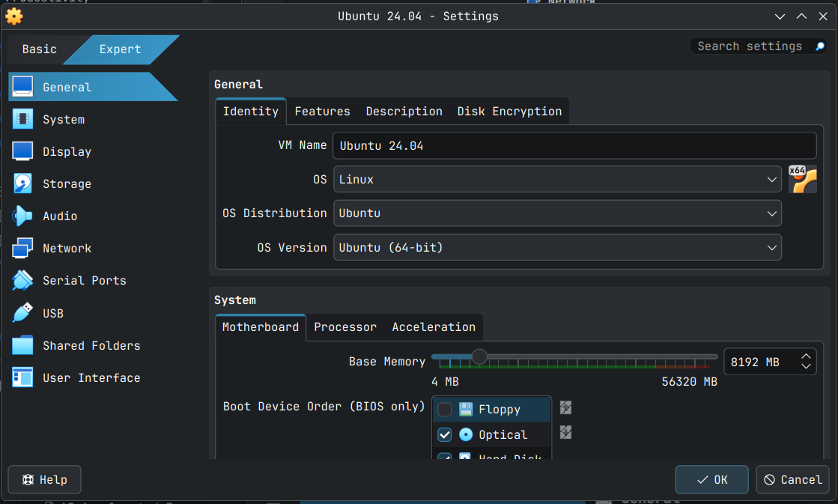Open System settings in the sidebar

click(x=64, y=120)
